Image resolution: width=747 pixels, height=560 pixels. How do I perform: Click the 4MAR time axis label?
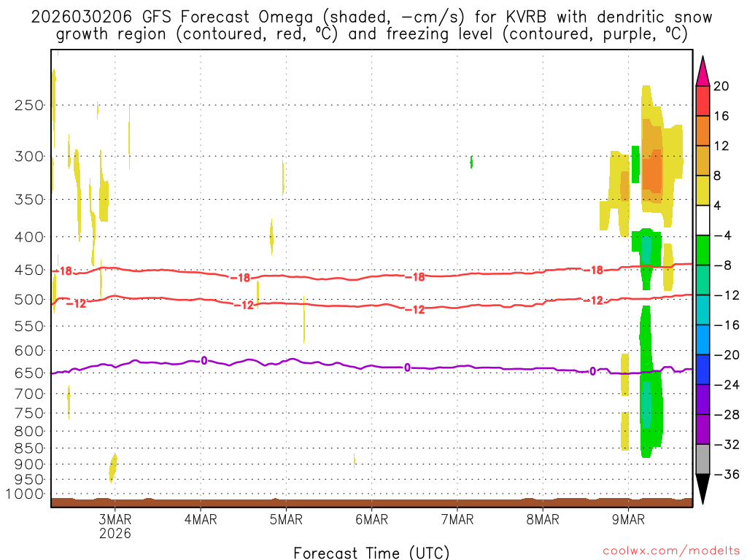pos(201,519)
